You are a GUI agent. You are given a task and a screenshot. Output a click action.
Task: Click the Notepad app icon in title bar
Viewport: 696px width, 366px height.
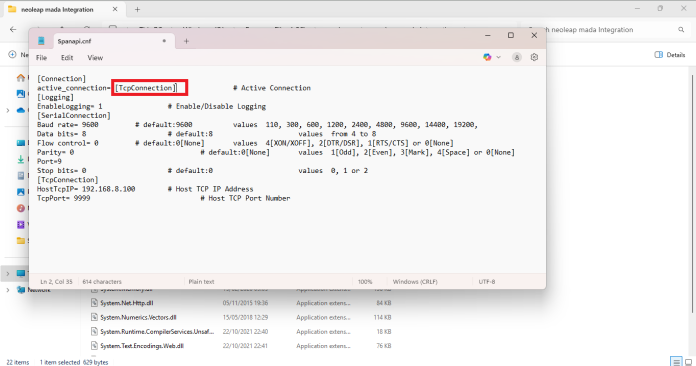pos(41,41)
